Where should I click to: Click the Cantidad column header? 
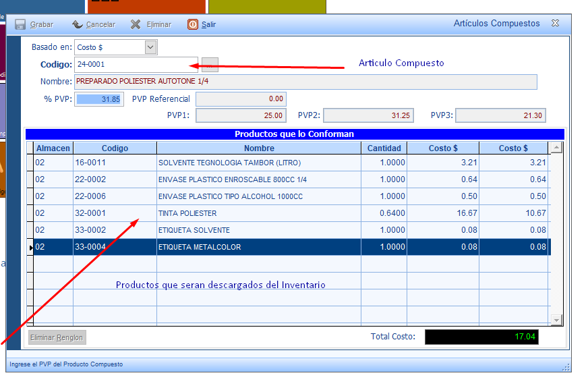tap(384, 148)
